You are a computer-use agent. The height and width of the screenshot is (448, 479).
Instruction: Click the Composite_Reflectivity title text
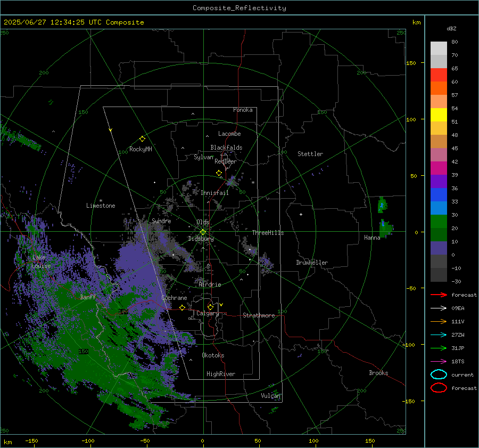240,8
